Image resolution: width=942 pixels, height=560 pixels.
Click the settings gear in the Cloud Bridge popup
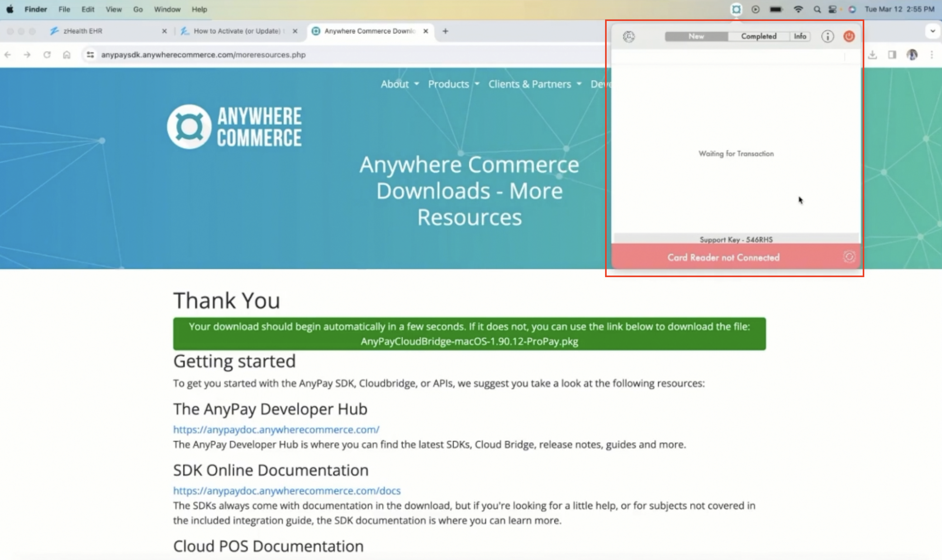(629, 37)
